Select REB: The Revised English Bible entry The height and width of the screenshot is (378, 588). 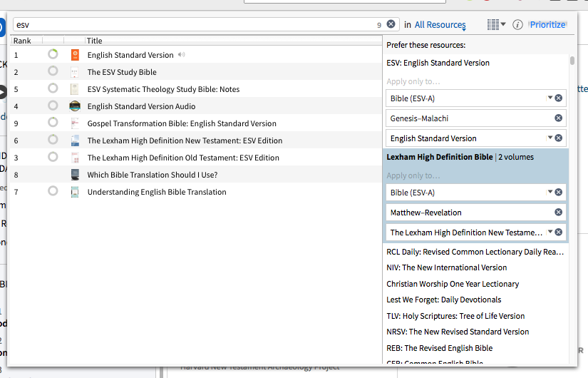pyautogui.click(x=440, y=348)
